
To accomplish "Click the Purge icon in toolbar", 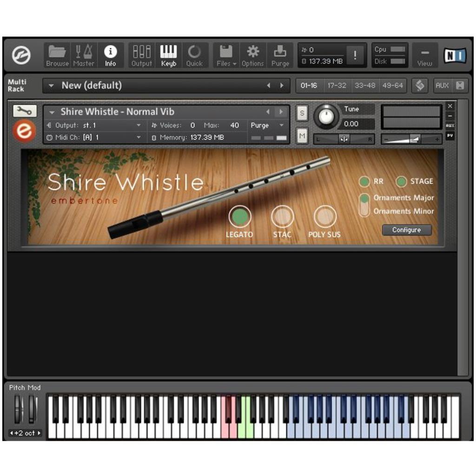I will point(280,55).
